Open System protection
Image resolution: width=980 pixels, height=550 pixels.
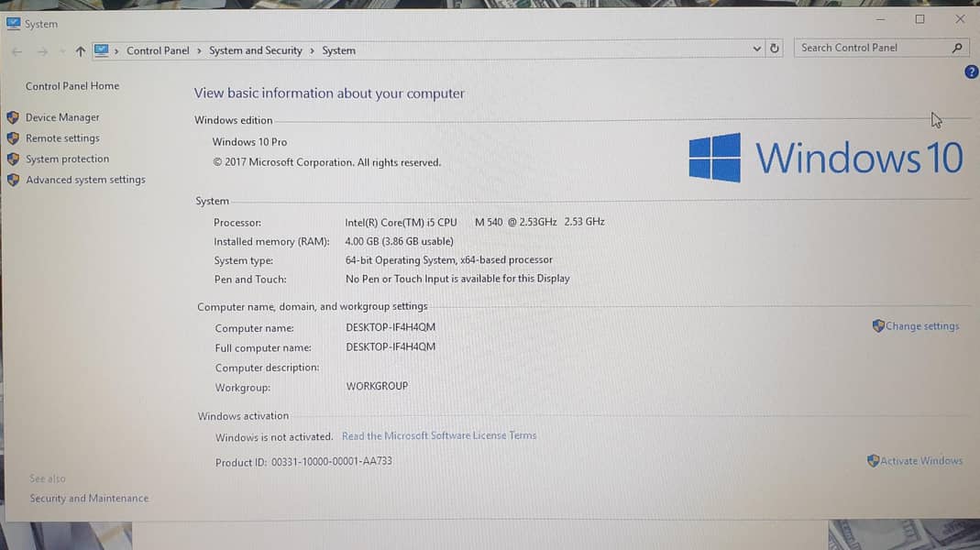point(68,159)
